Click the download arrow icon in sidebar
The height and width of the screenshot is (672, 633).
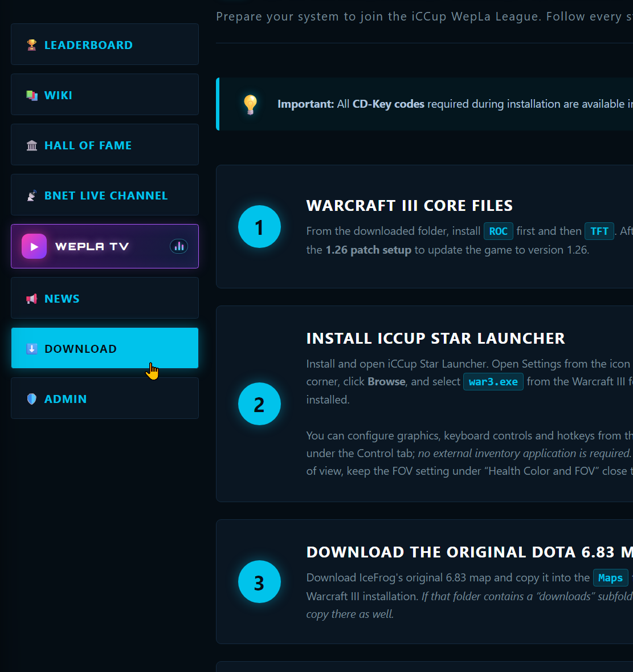32,349
